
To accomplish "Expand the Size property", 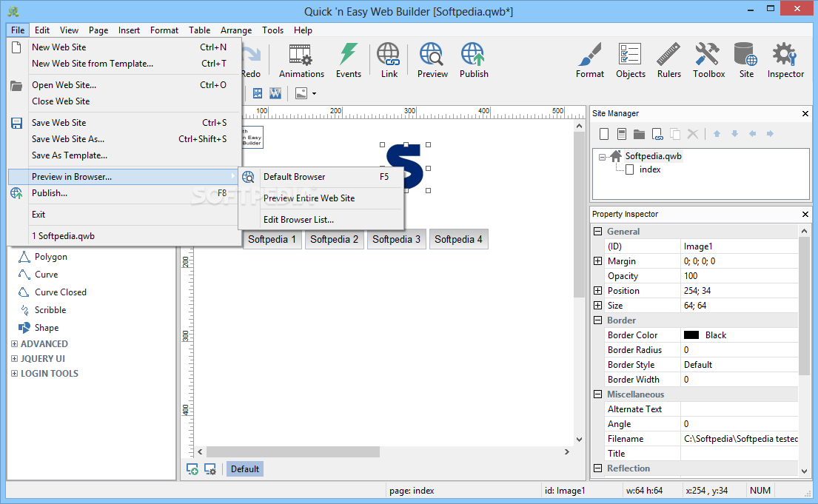I will (x=598, y=305).
